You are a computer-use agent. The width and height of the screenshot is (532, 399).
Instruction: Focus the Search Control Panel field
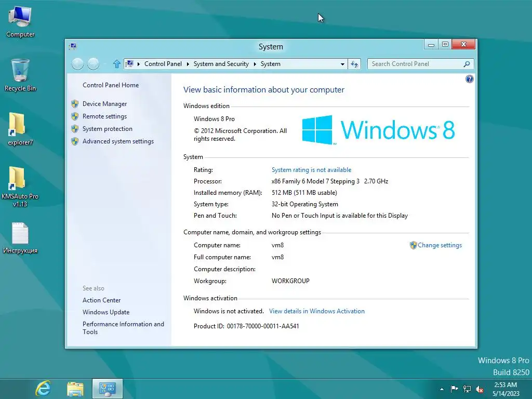pyautogui.click(x=420, y=64)
